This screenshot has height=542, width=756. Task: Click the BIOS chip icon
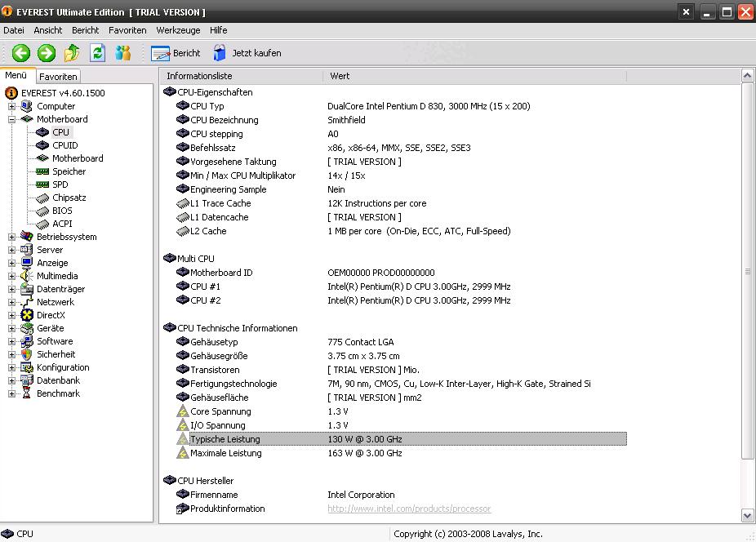point(42,211)
